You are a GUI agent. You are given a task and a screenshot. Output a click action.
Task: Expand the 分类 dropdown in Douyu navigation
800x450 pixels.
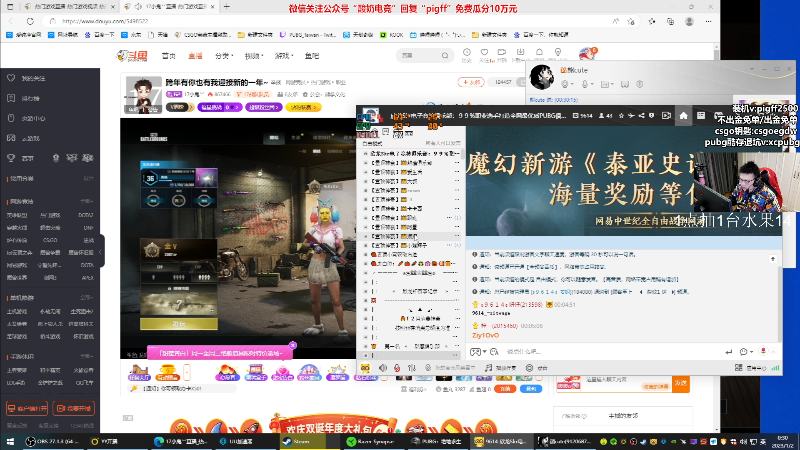223,56
